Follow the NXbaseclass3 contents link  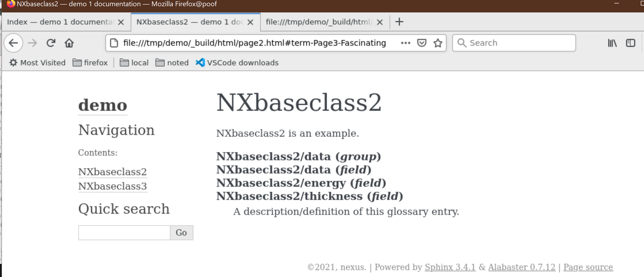tap(112, 186)
